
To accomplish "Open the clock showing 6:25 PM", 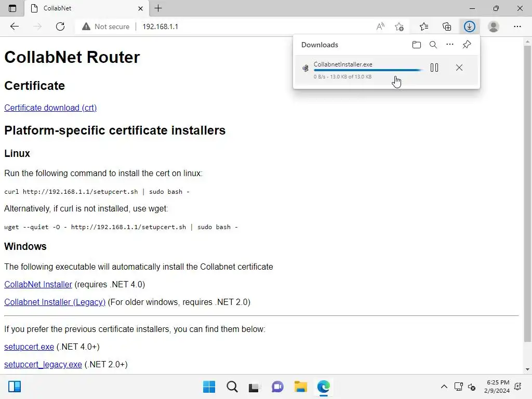I will (497, 387).
